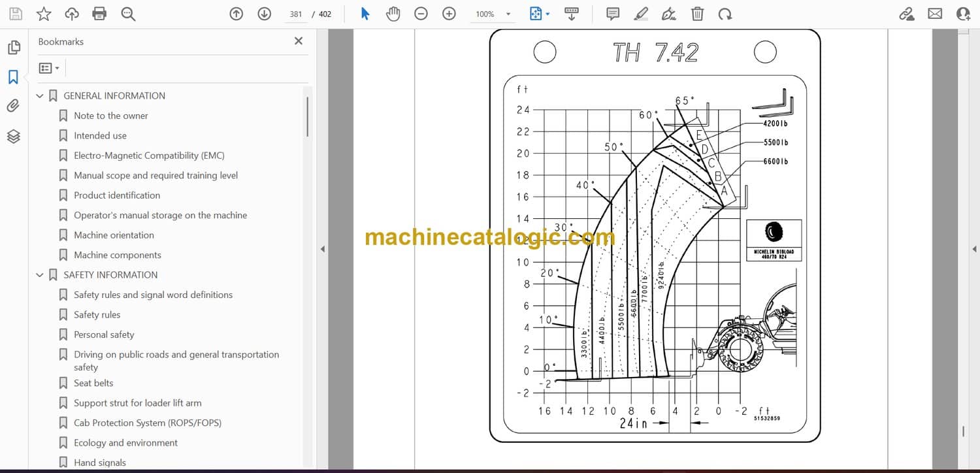Click the scrolling mode keyboard icon

click(x=572, y=14)
